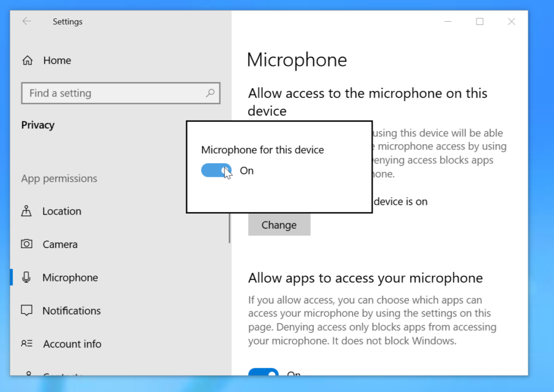Image resolution: width=554 pixels, height=392 pixels.
Task: Select the Microphone icon in the sidebar
Action: 27,277
